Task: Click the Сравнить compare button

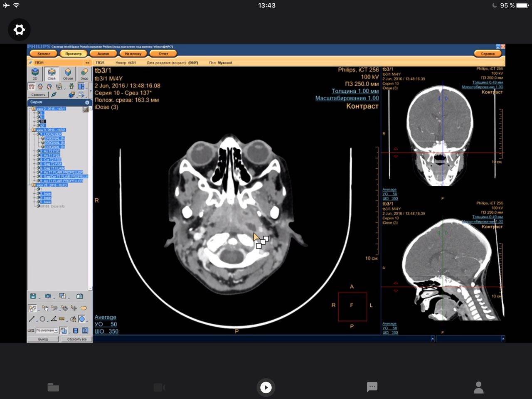Action: [38, 94]
